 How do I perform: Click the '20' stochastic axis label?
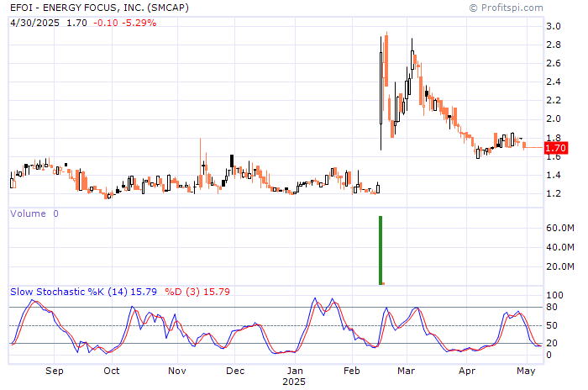[x=552, y=343]
